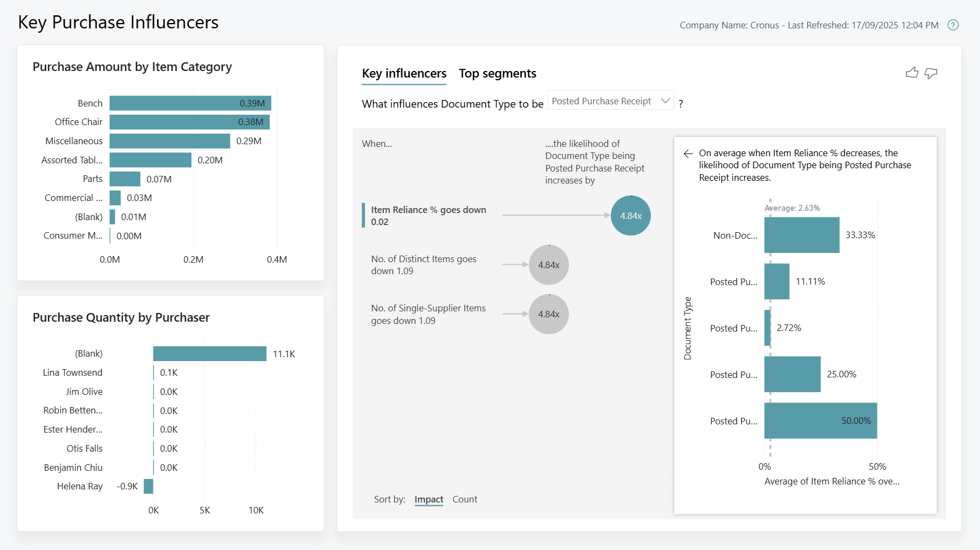This screenshot has width=980, height=550.
Task: Select the Key influencers tab
Action: point(403,73)
